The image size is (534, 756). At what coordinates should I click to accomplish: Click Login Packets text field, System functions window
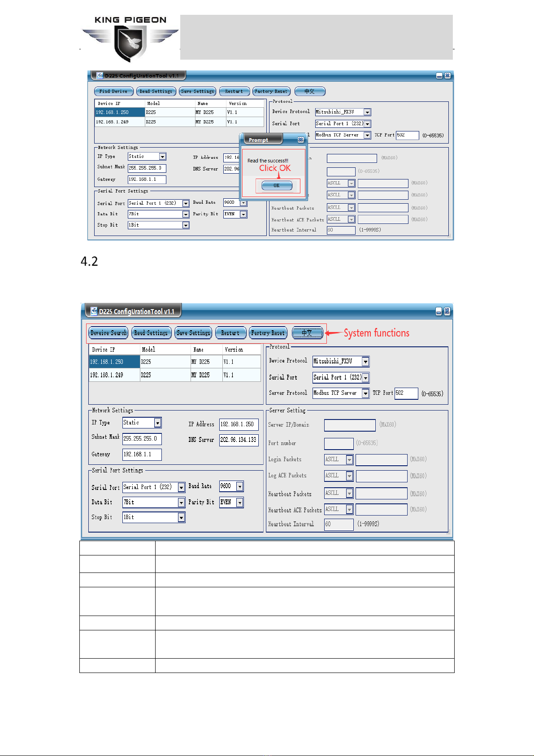[x=382, y=460]
